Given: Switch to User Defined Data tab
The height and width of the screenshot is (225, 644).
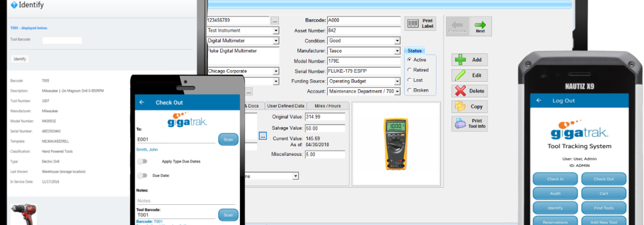Looking at the screenshot, I should (x=285, y=106).
